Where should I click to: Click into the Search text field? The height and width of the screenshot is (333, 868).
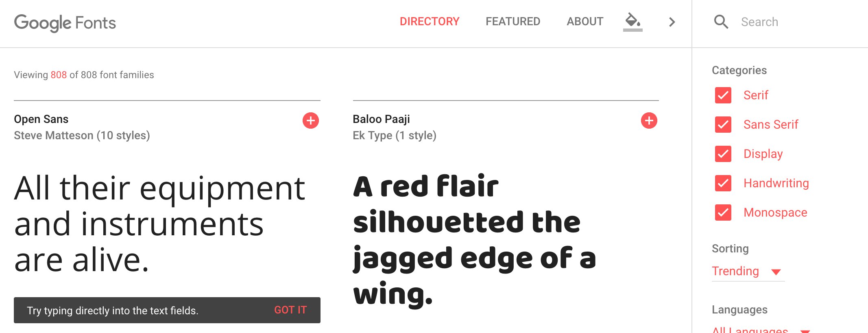(x=793, y=22)
